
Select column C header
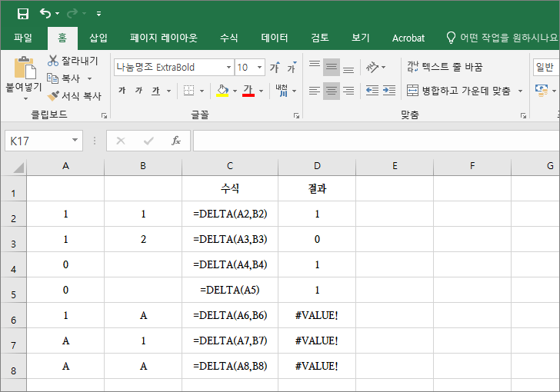tap(230, 166)
